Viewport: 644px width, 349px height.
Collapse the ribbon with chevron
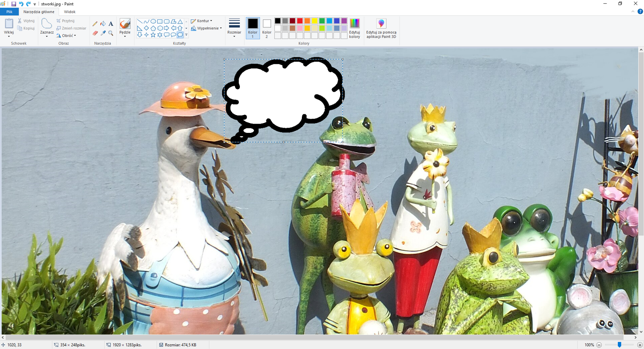point(633,12)
